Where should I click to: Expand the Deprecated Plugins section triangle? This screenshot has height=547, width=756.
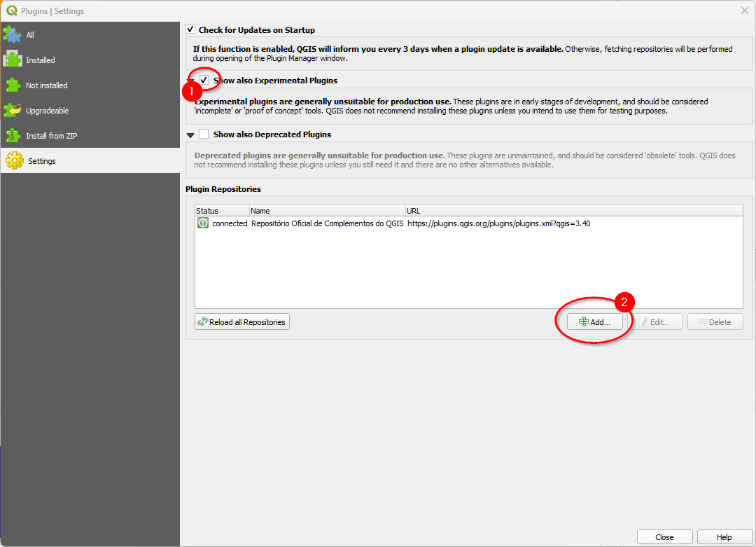point(190,133)
